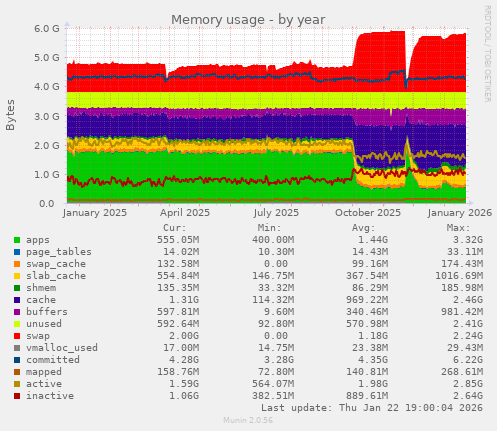Click the inactive current value 1.06G
This screenshot has width=497, height=431.
click(x=184, y=396)
